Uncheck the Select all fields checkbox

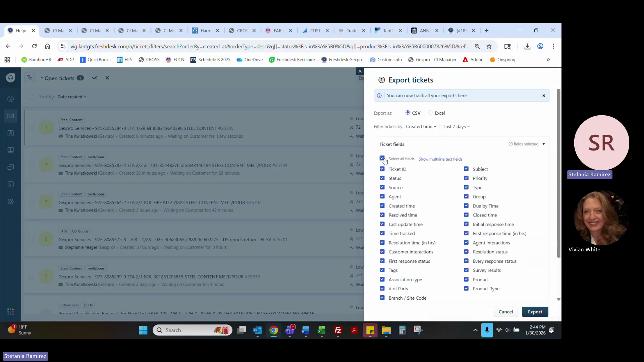click(x=382, y=158)
